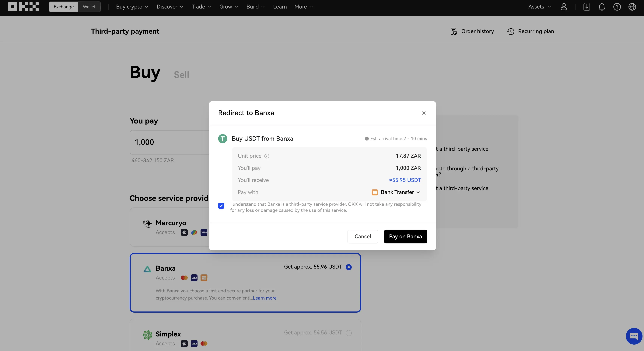
Task: Click Mercuryo's Apple Pay icon
Action: click(184, 232)
